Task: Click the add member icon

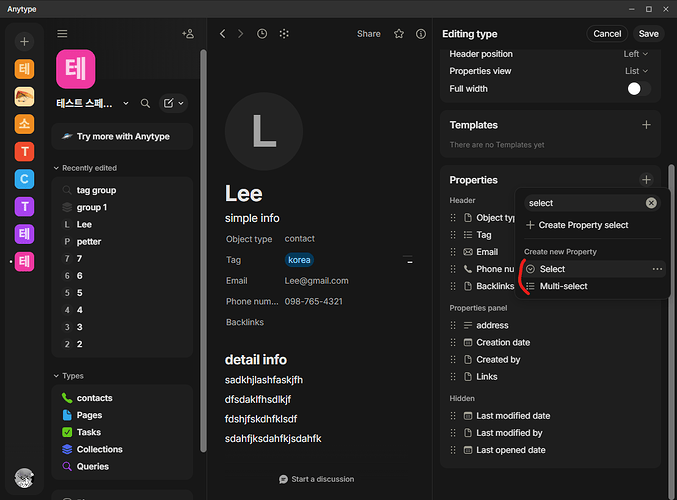Action: pyautogui.click(x=188, y=34)
